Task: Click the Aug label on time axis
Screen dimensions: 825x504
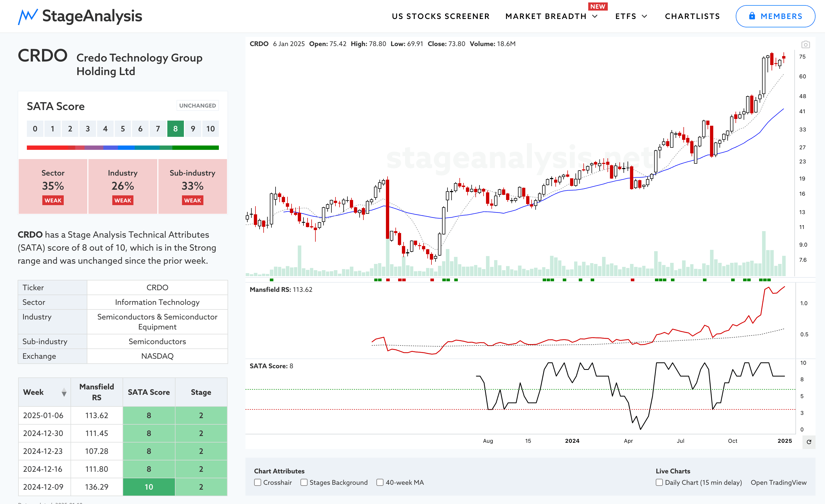Action: click(488, 441)
